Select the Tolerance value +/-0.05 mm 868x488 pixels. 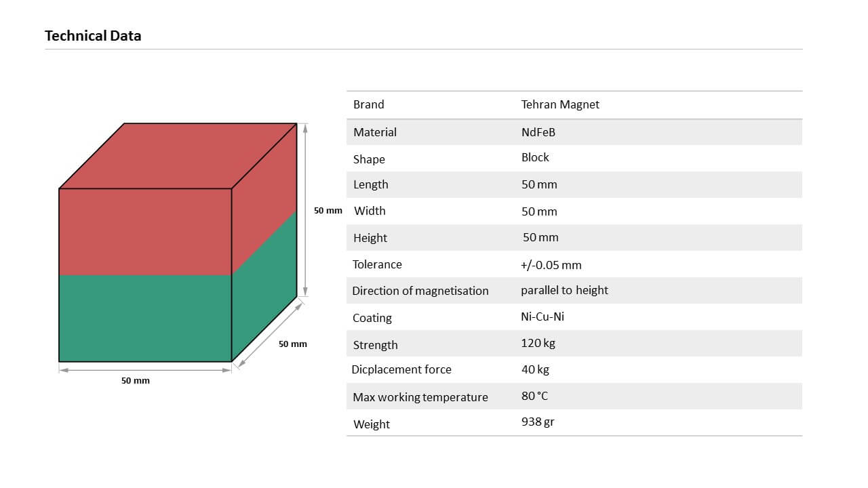click(x=551, y=265)
